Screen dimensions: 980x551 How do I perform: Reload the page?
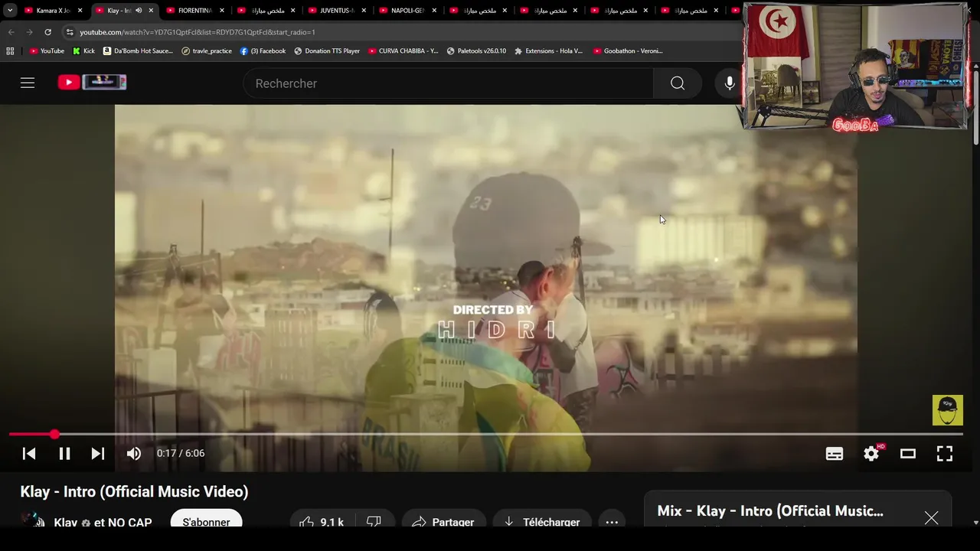pos(47,32)
